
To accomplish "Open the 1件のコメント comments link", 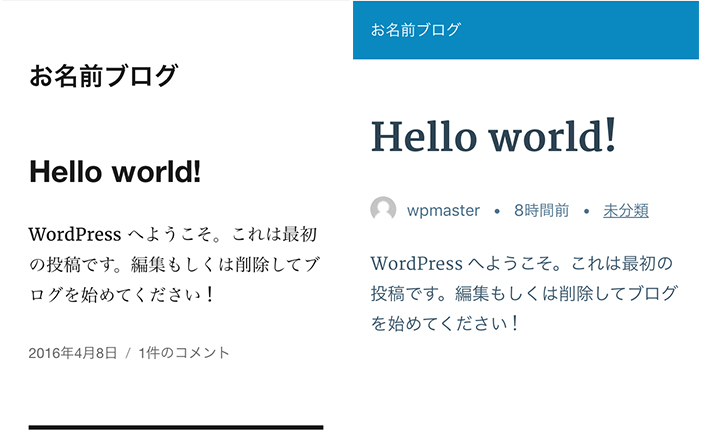I will coord(184,353).
